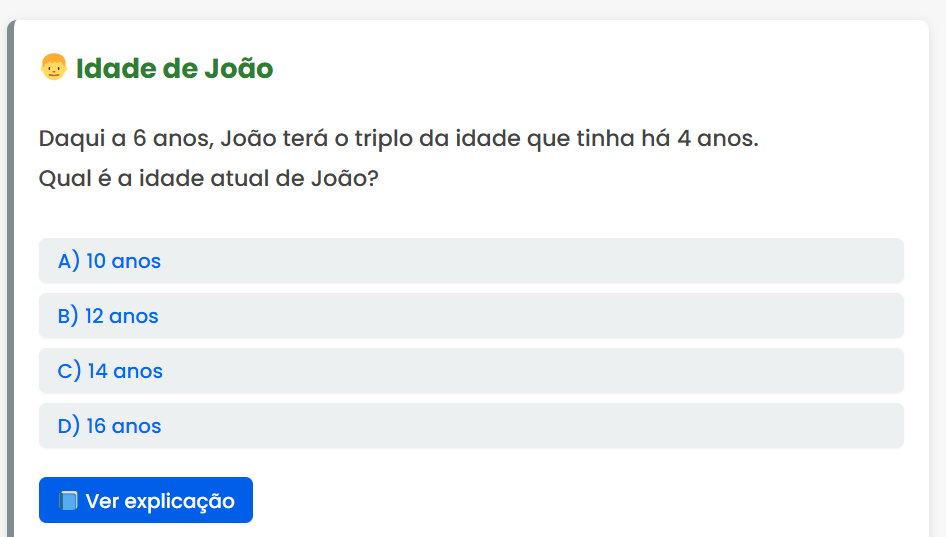The width and height of the screenshot is (946, 537).
Task: Click the gray left border of the card
Action: click(10, 300)
